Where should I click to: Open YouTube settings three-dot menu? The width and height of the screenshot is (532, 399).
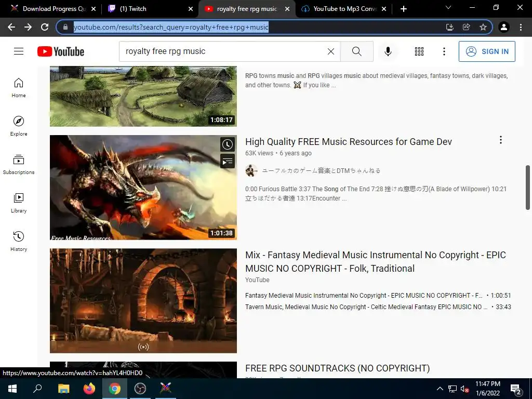point(444,51)
